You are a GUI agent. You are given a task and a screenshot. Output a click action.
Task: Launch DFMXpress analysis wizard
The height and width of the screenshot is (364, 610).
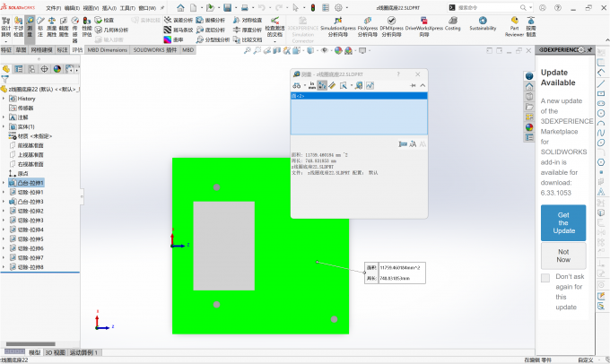pyautogui.click(x=392, y=27)
